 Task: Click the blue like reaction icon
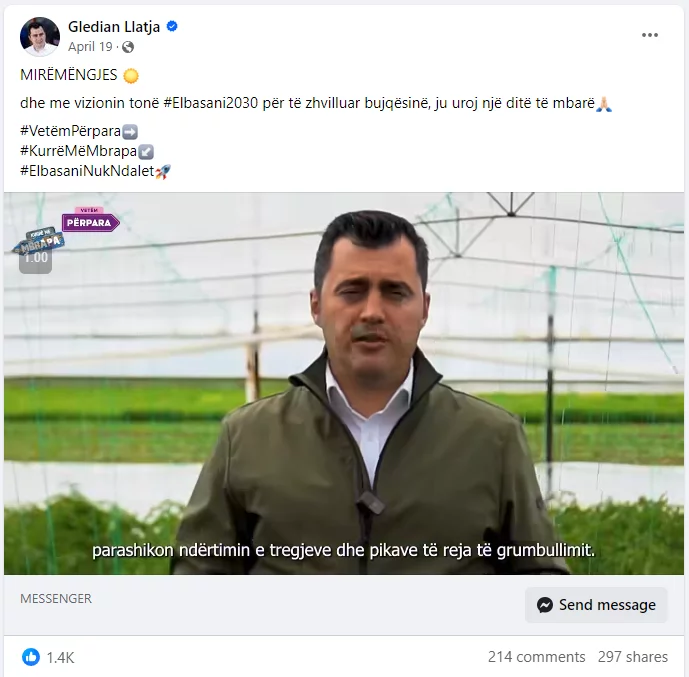pos(31,657)
